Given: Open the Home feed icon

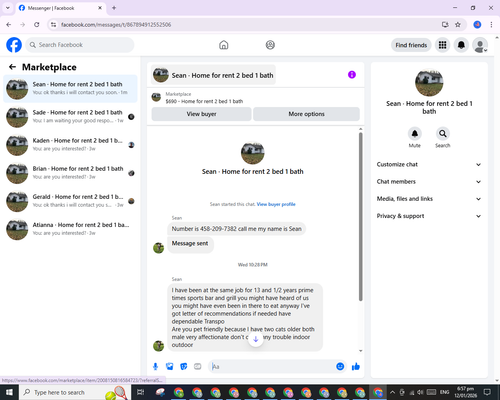Looking at the screenshot, I should 224,45.
